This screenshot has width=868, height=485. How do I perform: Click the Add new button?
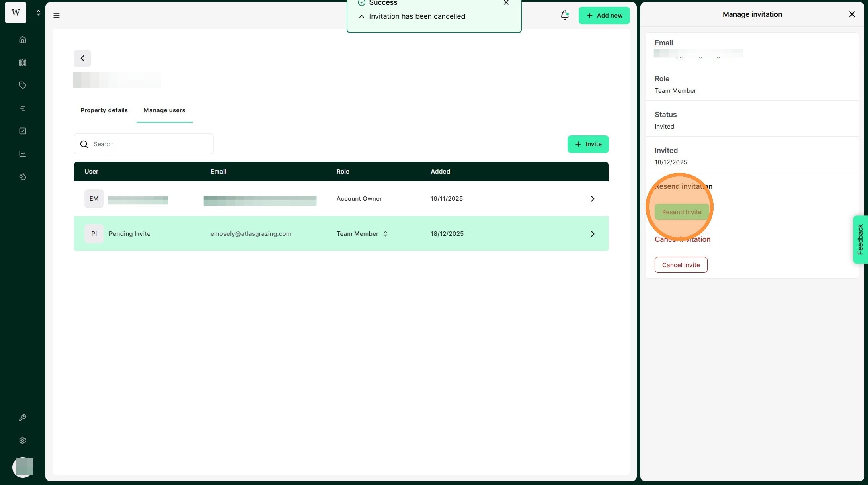coord(604,16)
